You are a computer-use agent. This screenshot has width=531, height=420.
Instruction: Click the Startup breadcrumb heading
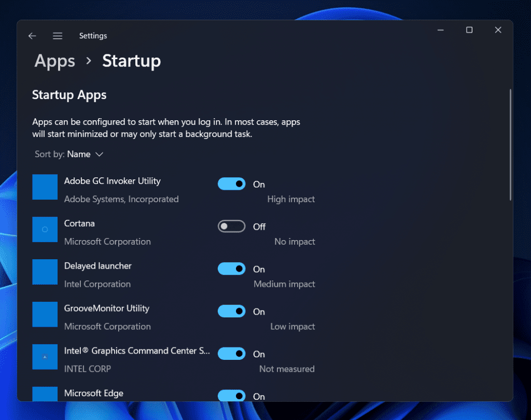[131, 61]
